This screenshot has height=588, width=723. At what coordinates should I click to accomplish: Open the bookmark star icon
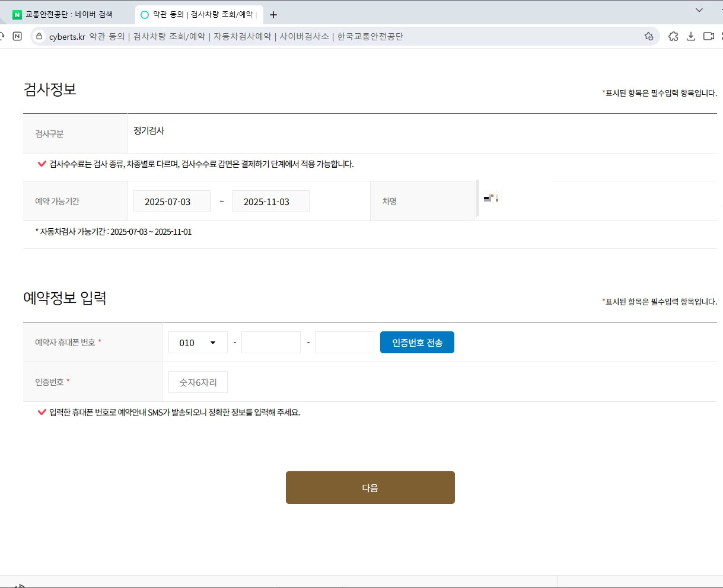(648, 36)
